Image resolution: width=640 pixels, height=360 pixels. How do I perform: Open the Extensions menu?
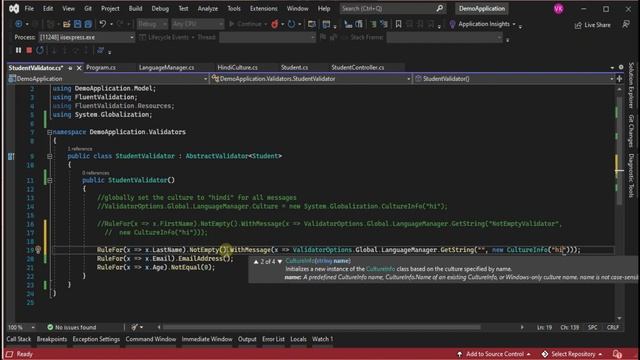(263, 9)
